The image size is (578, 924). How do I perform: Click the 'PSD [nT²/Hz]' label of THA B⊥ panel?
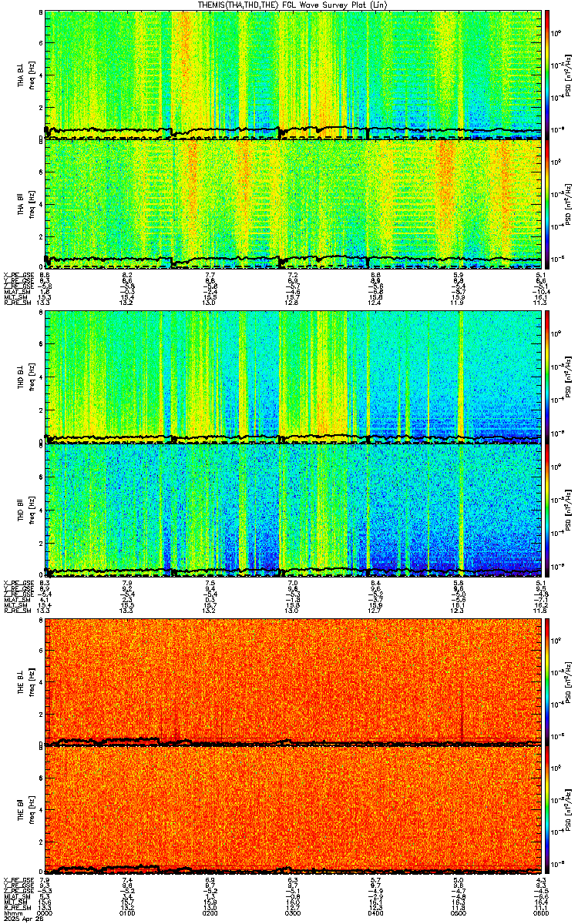568,75
